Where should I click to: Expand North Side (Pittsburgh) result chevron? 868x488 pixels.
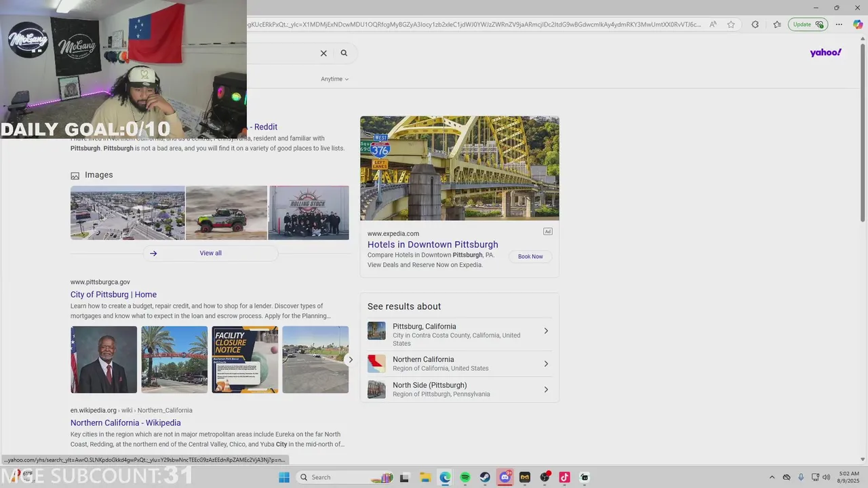(x=546, y=390)
